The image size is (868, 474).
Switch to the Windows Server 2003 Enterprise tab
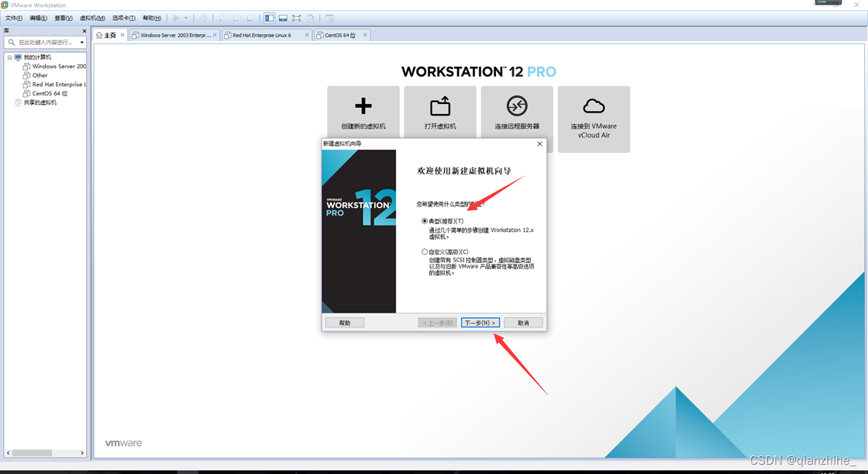click(x=175, y=35)
